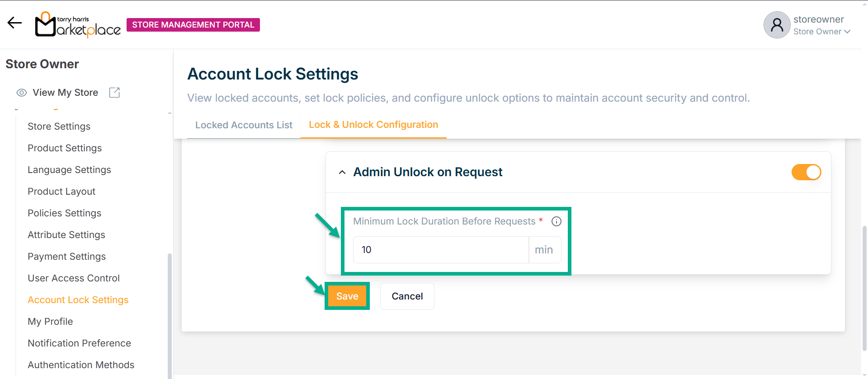Click the back arrow icon

pos(14,23)
